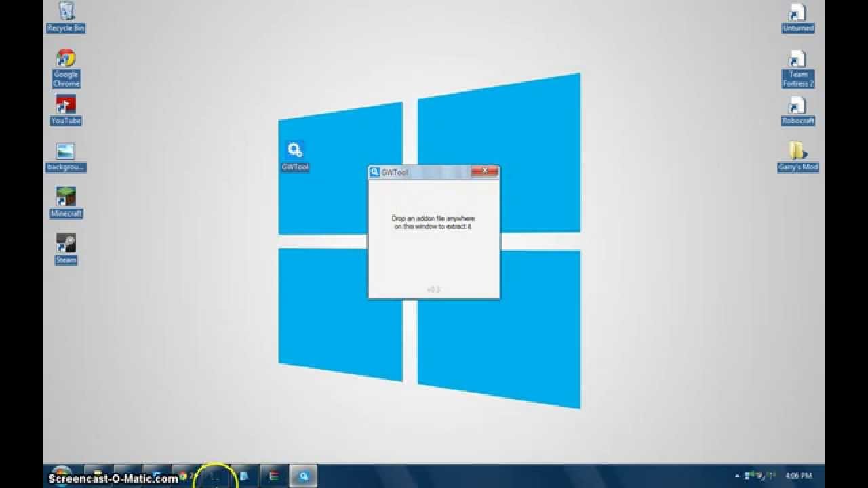
Task: Select the Garry's Mod folder icon
Action: point(798,157)
